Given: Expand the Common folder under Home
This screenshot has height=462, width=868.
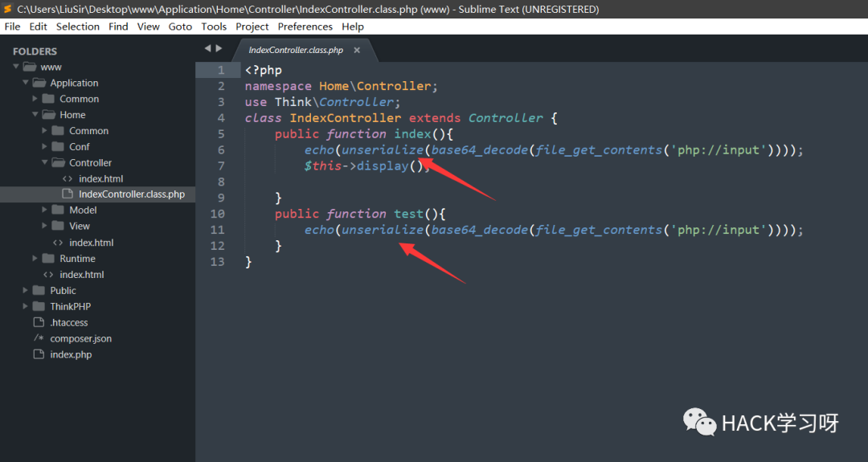Looking at the screenshot, I should [44, 131].
